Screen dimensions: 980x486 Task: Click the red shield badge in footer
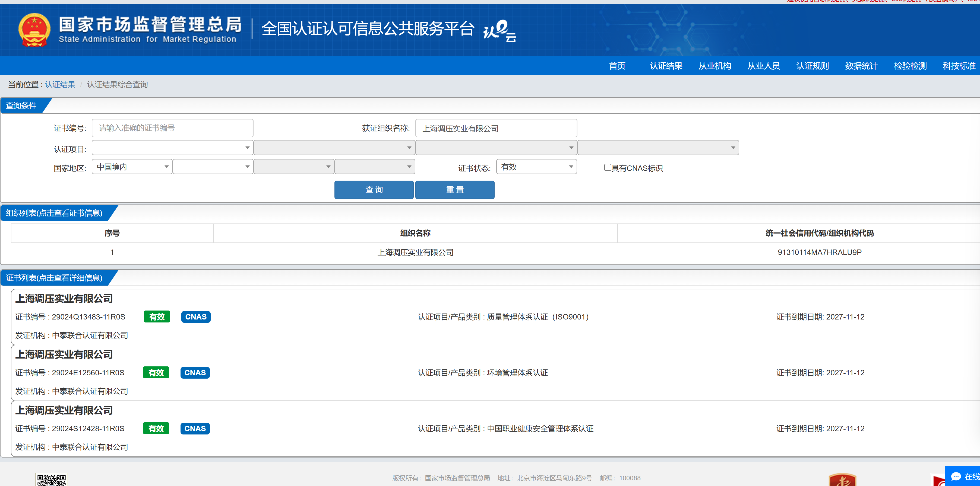point(842,479)
